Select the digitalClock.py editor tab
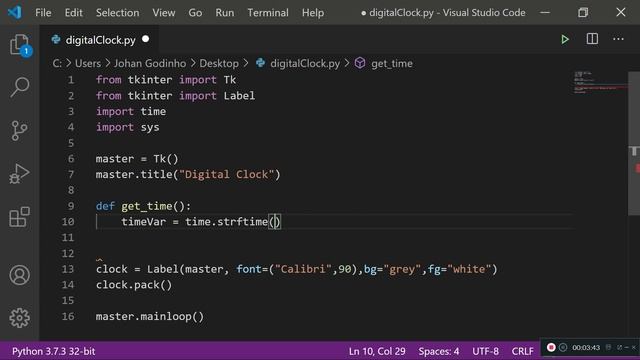Screen dimensions: 640x360 100,40
